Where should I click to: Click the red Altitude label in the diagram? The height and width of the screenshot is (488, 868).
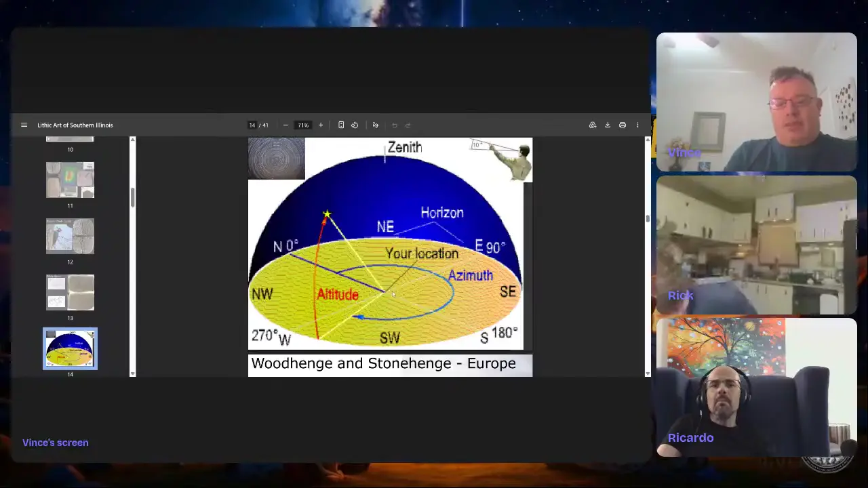338,294
